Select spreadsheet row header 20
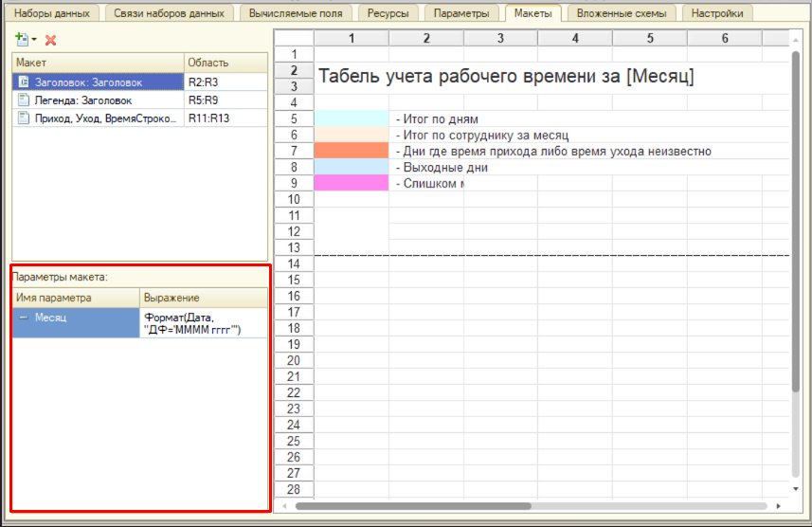812x527 pixels. pos(294,360)
